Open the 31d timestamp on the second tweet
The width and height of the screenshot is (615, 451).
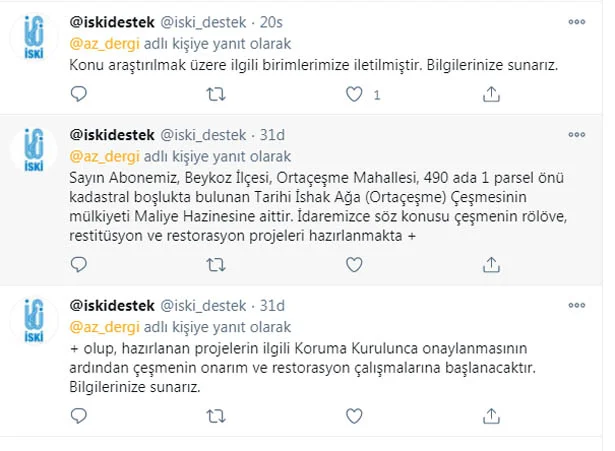pyautogui.click(x=274, y=133)
